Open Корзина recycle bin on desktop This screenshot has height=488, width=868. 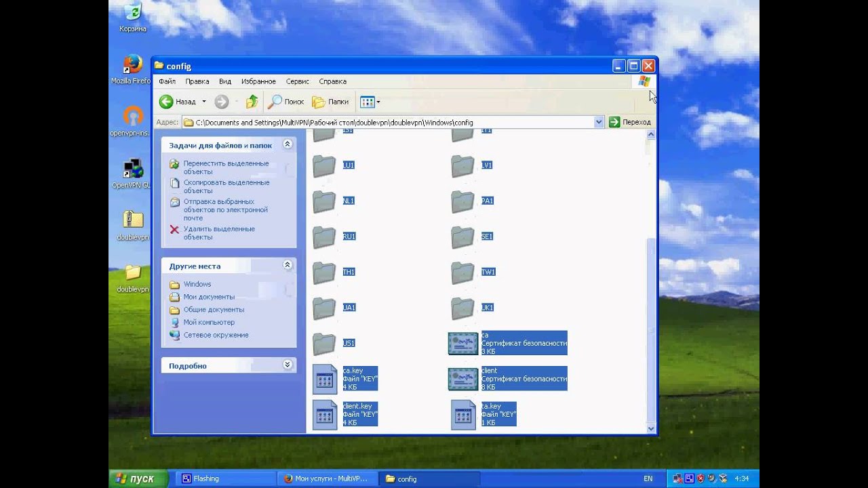coord(132,18)
